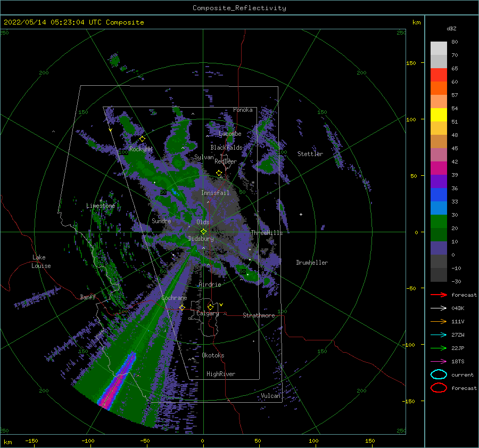The height and width of the screenshot is (448, 479).
Task: Click the Strathmore label
Action: (x=259, y=315)
